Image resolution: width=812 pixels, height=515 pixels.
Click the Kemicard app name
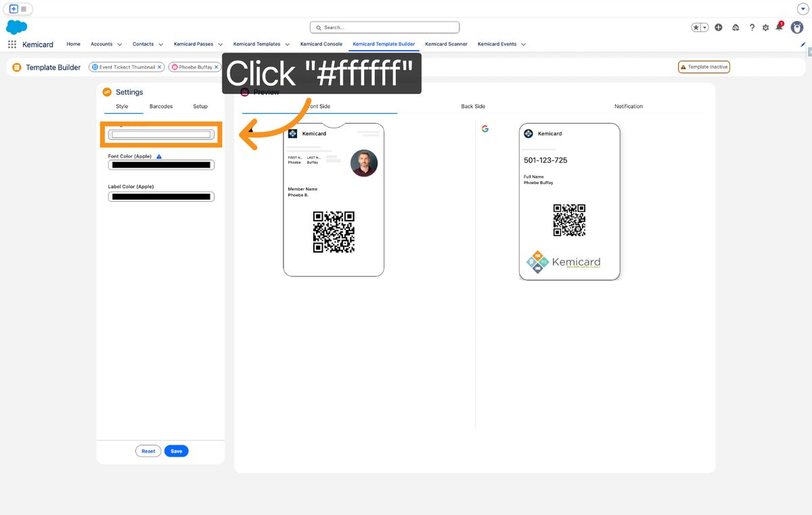coord(38,44)
